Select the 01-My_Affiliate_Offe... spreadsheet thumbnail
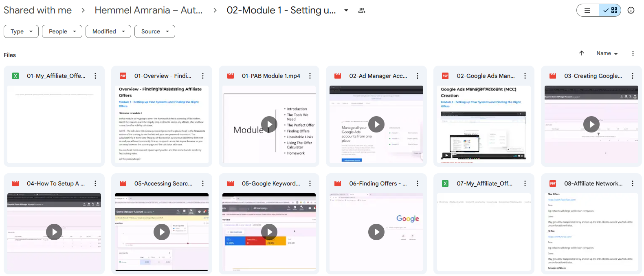This screenshot has width=644, height=276. (54, 124)
